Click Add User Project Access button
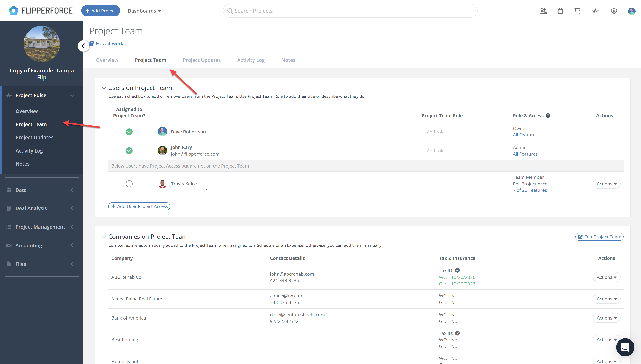The image size is (641, 364). click(139, 206)
